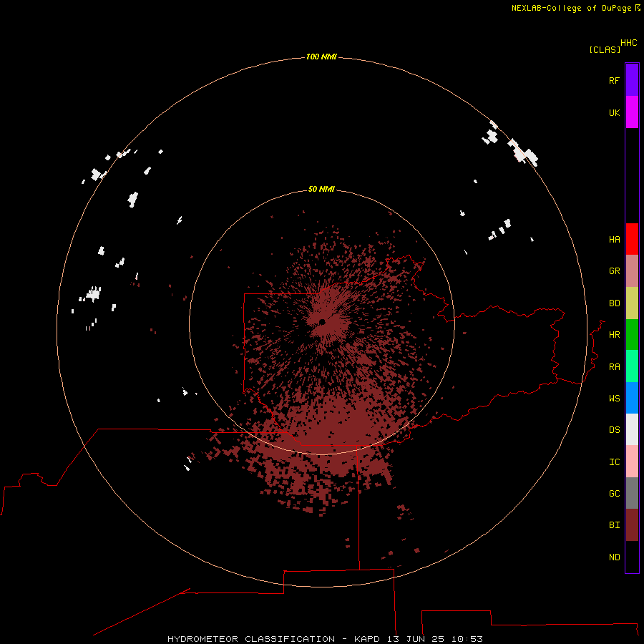Click the 10:53 timestamp

(467, 639)
